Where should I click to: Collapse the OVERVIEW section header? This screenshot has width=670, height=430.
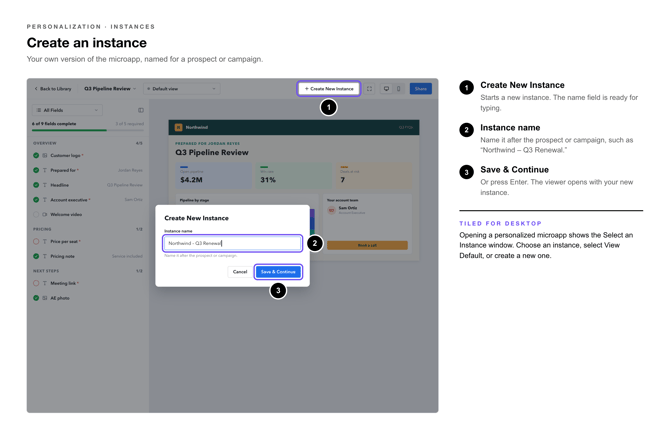[x=88, y=143]
